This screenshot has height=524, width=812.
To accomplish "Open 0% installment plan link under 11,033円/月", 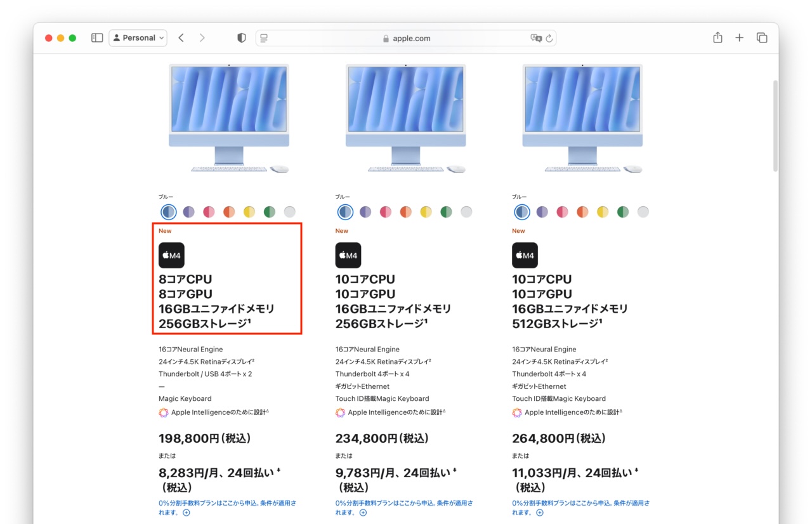I will pos(580,508).
